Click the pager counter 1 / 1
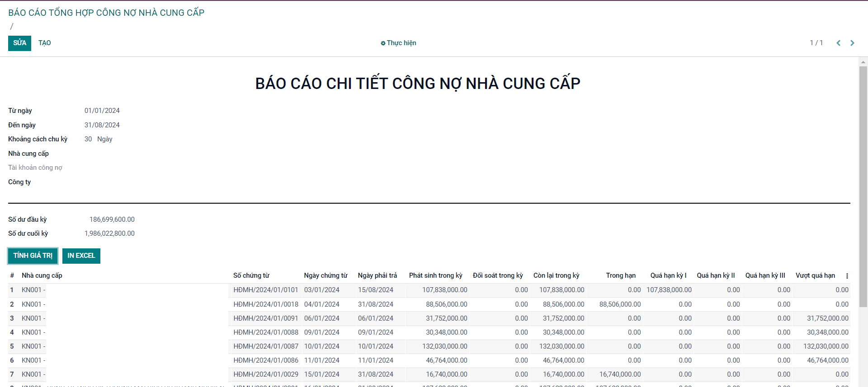 coord(816,43)
